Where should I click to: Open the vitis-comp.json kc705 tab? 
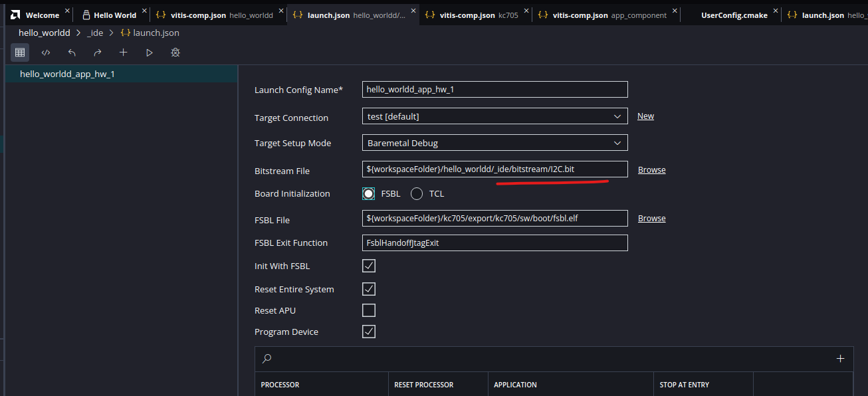pos(476,15)
